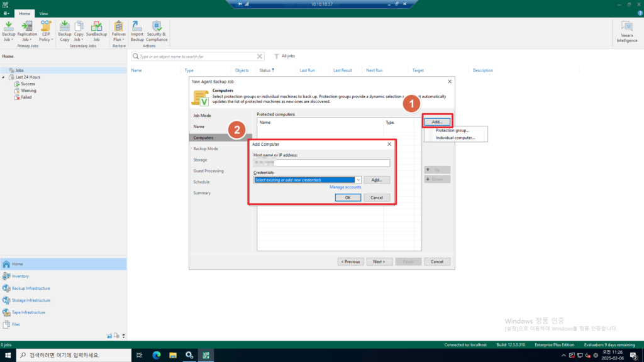This screenshot has width=644, height=362.
Task: Click the job search input field
Action: 197,56
